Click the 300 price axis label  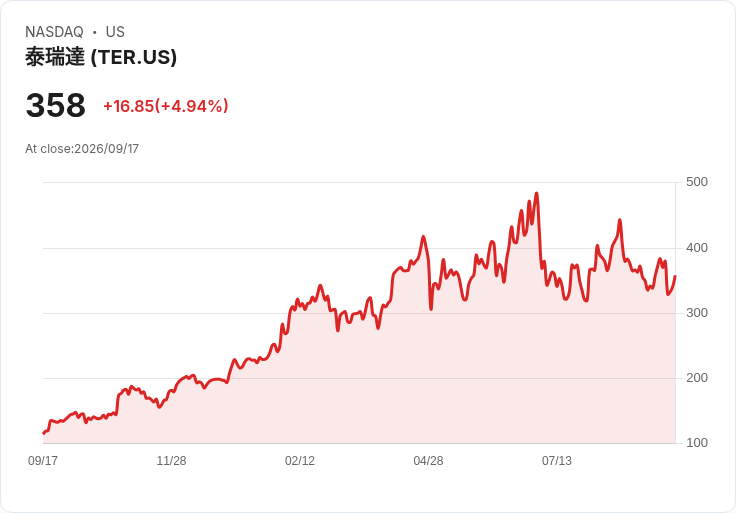tap(697, 313)
